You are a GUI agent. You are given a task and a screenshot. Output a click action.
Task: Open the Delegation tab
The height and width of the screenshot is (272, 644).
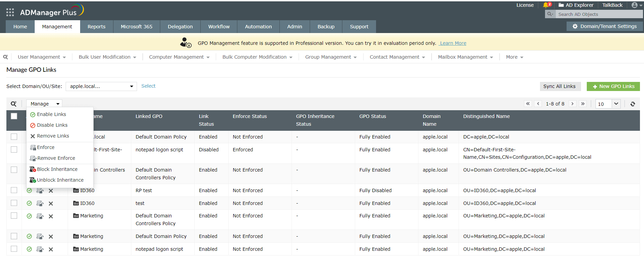click(x=180, y=27)
